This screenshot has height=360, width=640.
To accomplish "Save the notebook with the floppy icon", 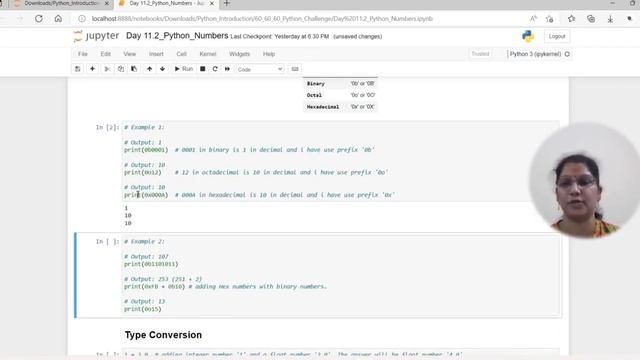I will pos(78,69).
